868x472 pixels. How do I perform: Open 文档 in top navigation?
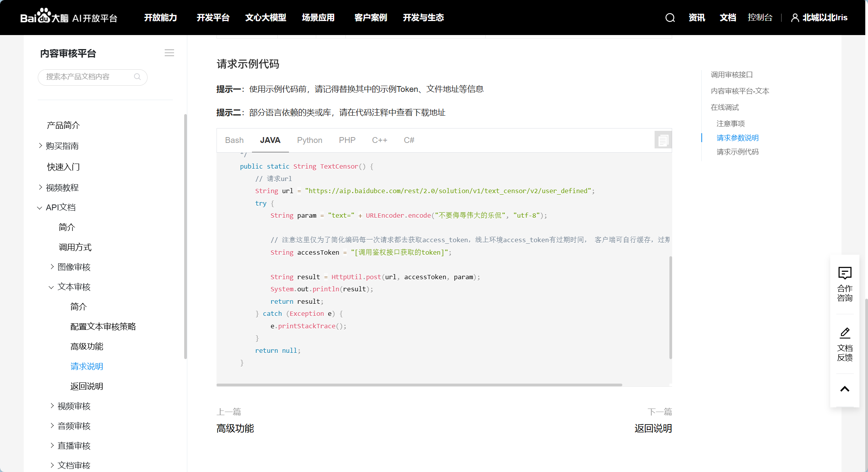(728, 18)
